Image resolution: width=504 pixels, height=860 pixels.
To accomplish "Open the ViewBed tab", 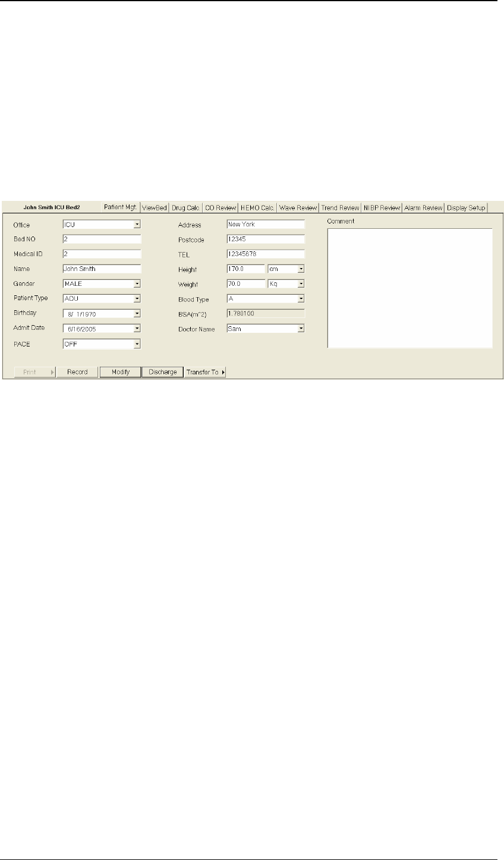I will click(x=155, y=208).
